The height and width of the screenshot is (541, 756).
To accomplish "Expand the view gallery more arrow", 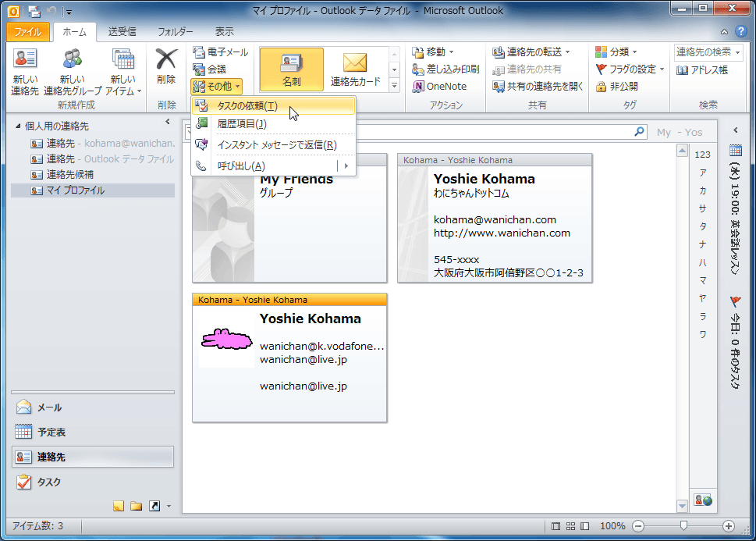I will 395,85.
